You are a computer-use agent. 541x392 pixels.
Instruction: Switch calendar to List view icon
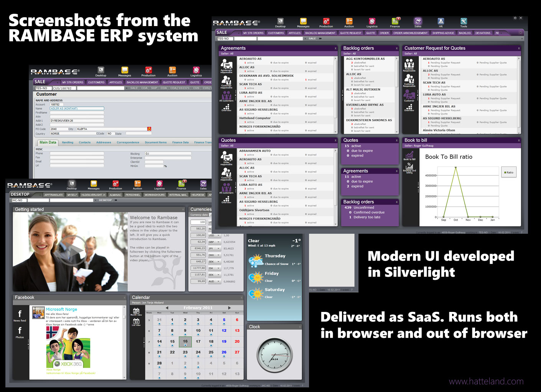[x=136, y=322]
